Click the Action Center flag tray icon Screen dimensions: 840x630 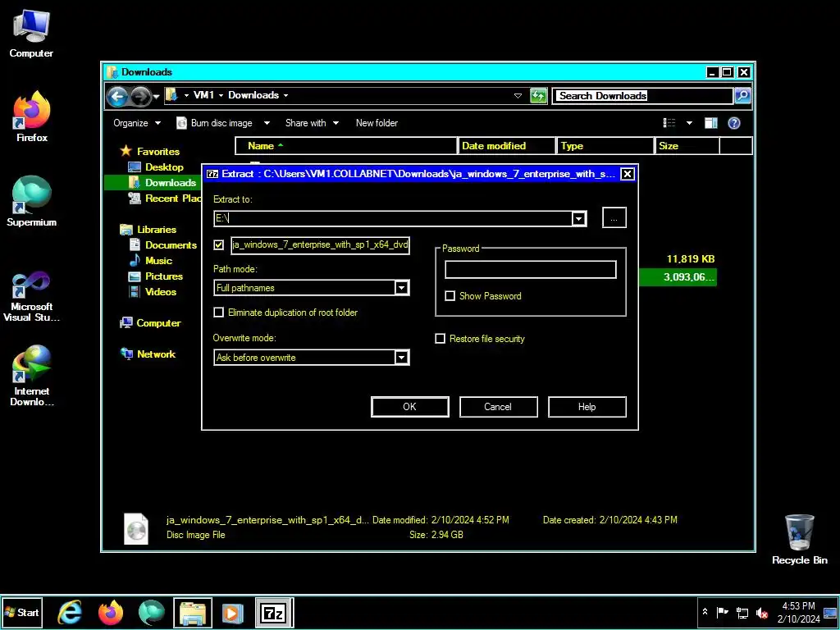722,612
